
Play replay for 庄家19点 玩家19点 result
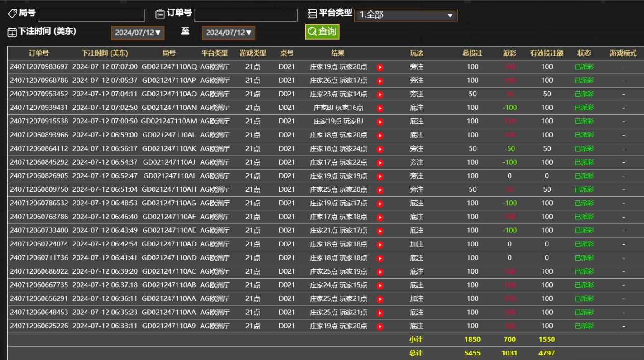coord(380,176)
